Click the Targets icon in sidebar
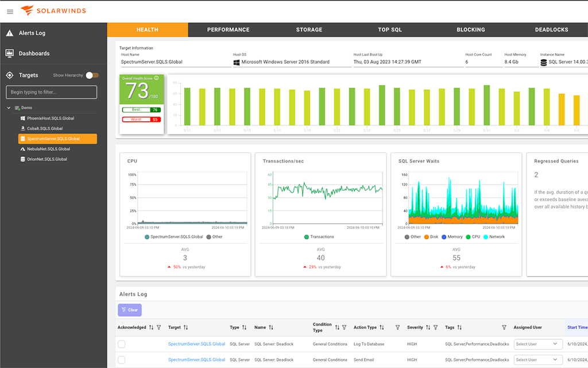Screen dimensions: 588x368 (x=10, y=75)
